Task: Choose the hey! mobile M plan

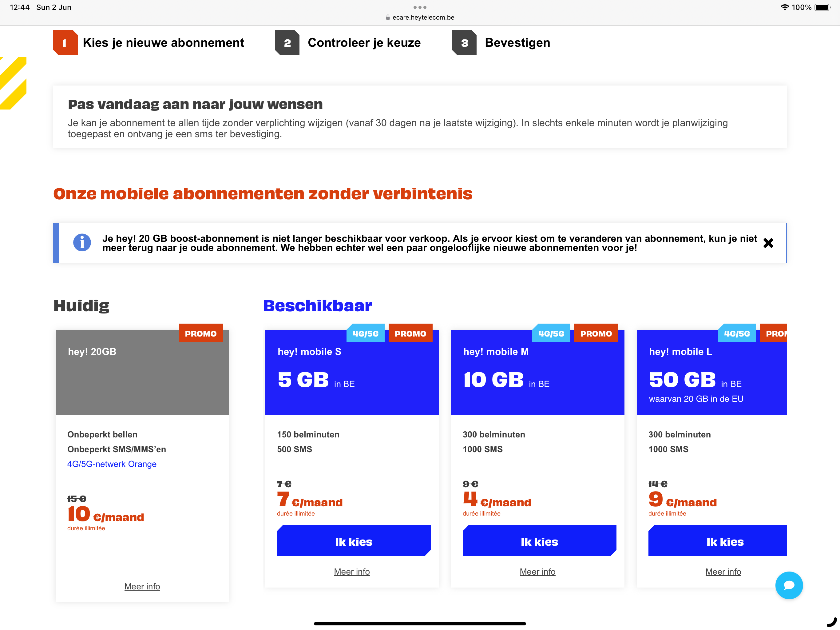Action: [539, 541]
